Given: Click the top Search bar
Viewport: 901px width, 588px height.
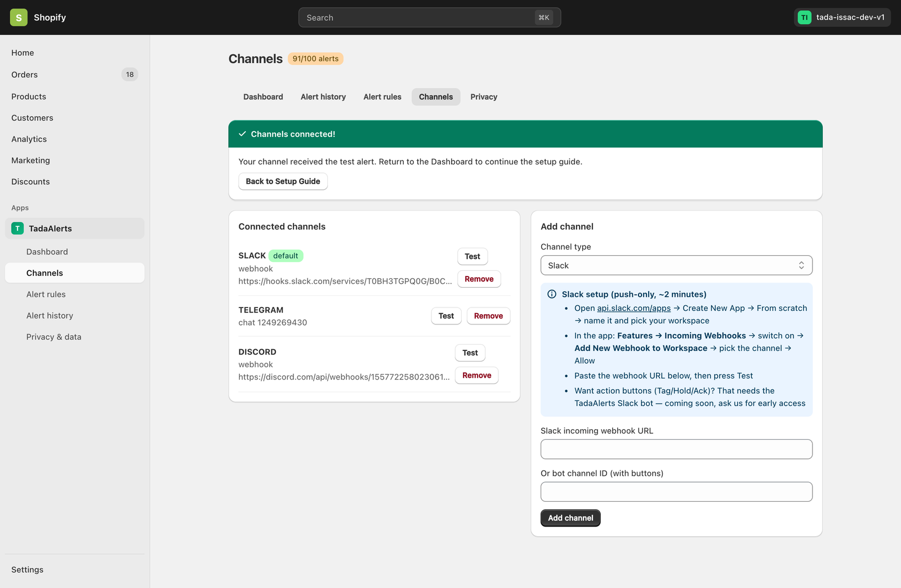Looking at the screenshot, I should tap(430, 17).
